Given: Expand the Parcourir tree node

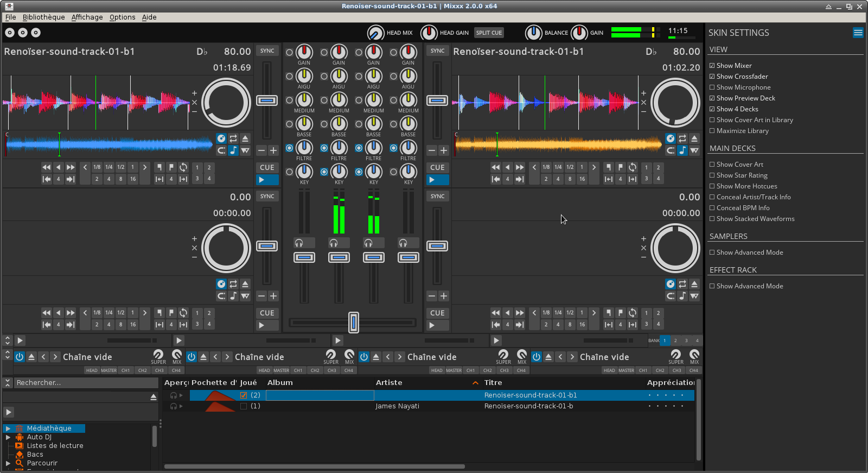Looking at the screenshot, I should [8, 463].
